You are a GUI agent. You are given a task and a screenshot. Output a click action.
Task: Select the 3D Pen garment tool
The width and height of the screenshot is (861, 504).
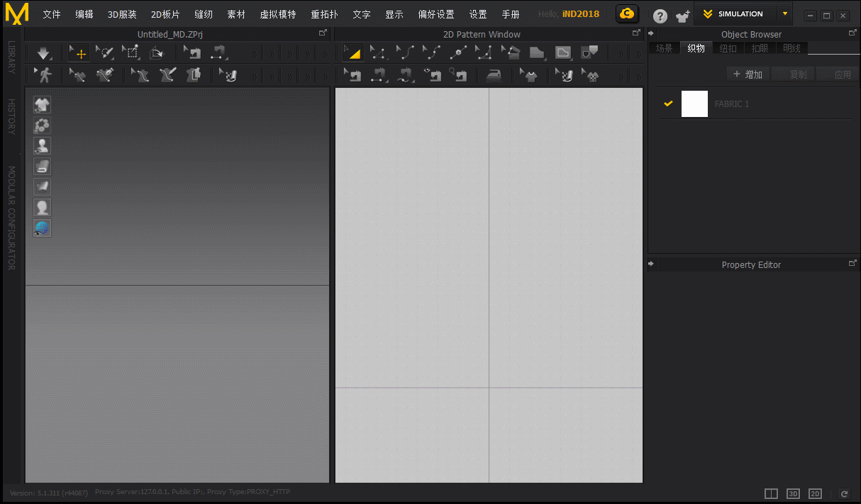click(x=105, y=75)
